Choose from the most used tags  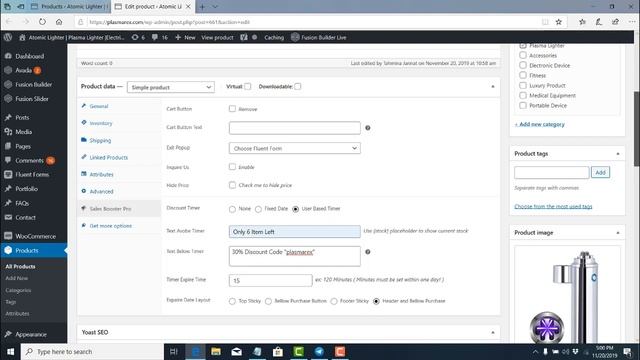click(x=553, y=207)
